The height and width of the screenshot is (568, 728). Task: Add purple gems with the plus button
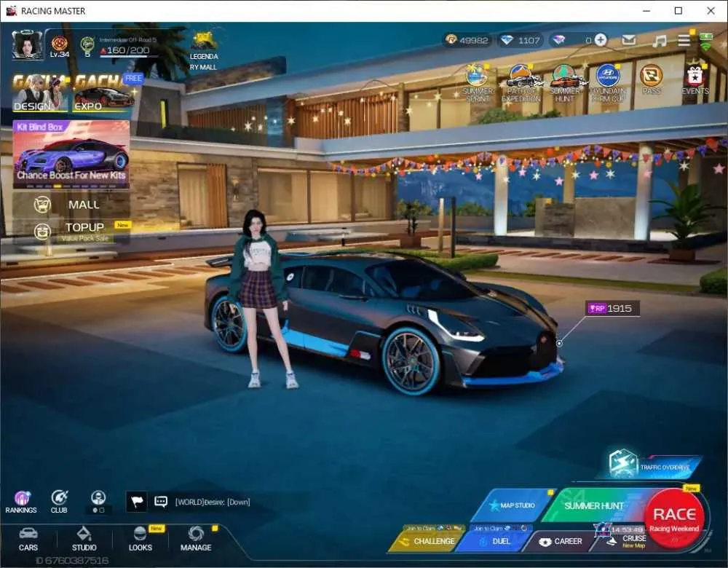click(x=601, y=40)
